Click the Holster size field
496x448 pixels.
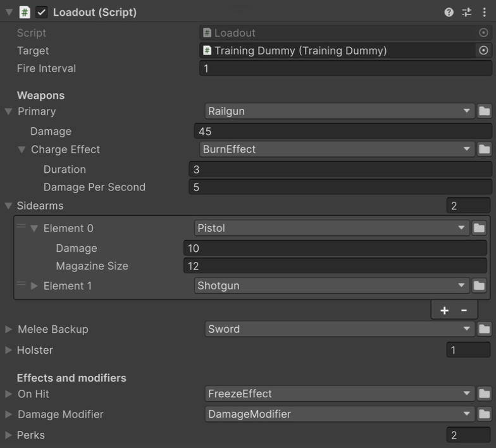coord(468,350)
